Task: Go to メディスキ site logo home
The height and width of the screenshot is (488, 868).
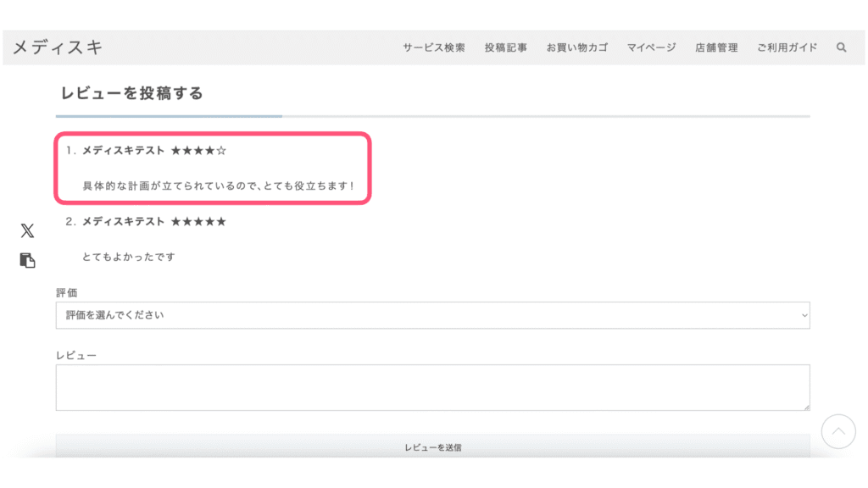Action: [x=58, y=47]
